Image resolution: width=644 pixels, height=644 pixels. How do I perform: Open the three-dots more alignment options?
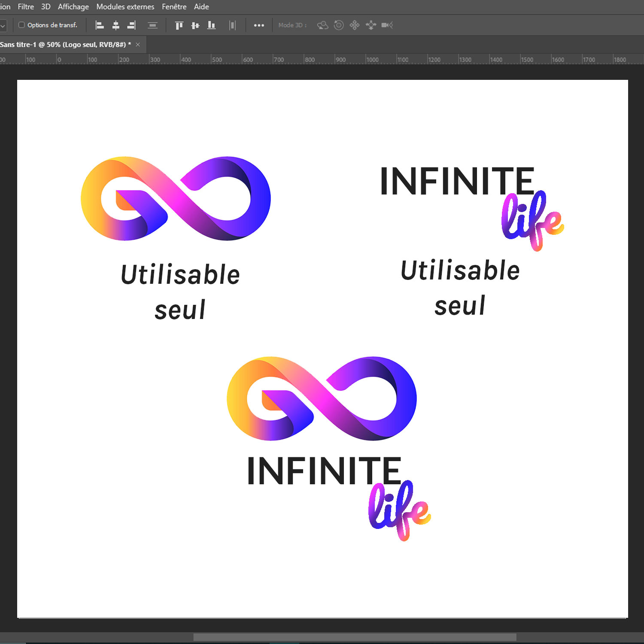click(x=259, y=25)
